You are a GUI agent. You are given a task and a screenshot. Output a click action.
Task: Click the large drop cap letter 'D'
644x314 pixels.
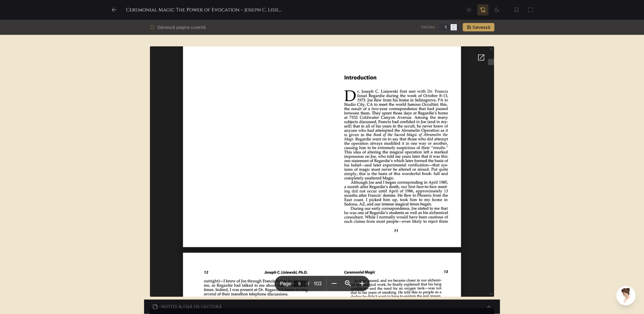(350, 96)
